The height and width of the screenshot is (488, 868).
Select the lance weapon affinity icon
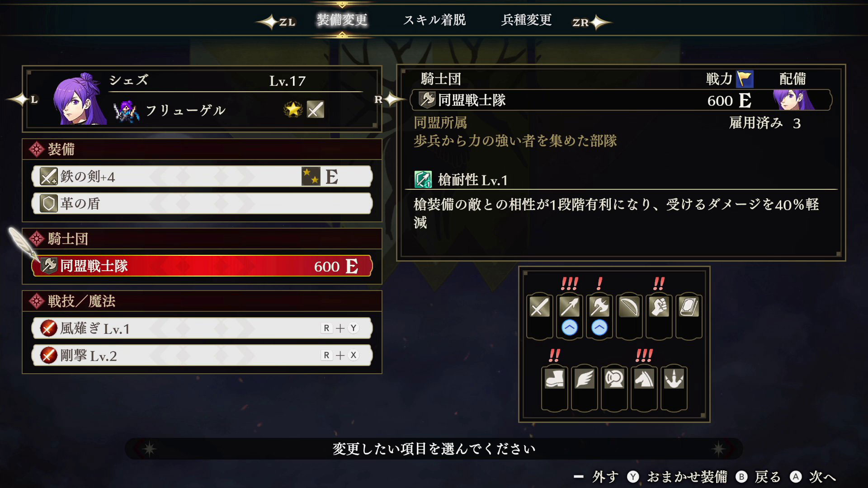point(569,308)
